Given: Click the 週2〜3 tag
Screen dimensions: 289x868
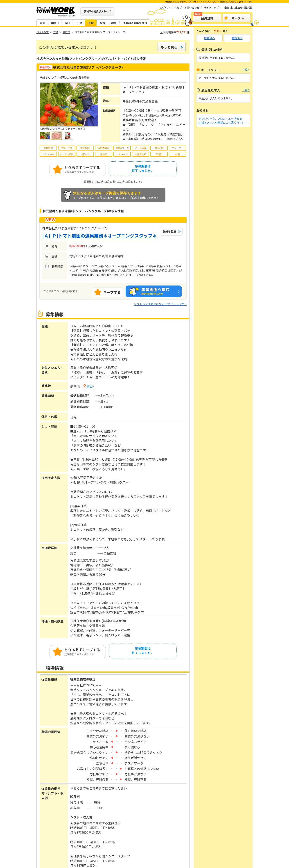Looking at the screenshot, I should point(85,154).
